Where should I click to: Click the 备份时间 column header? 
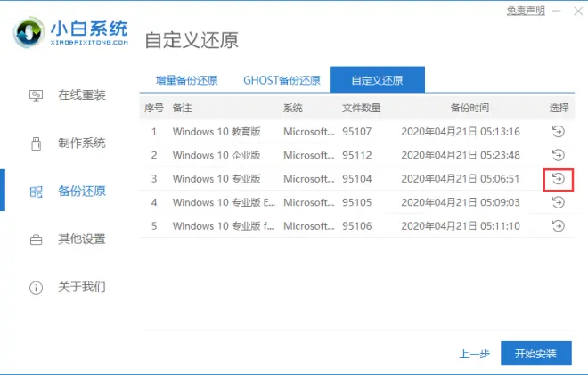[470, 109]
